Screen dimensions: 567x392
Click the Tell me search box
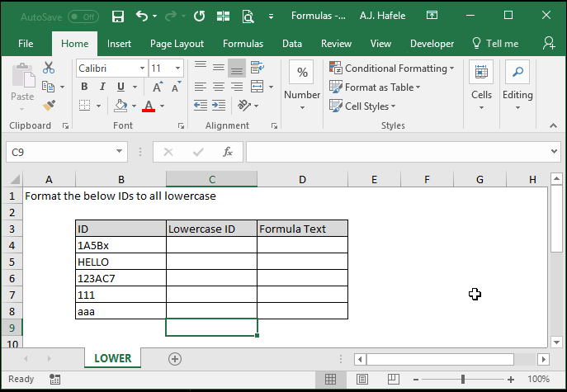click(x=495, y=44)
